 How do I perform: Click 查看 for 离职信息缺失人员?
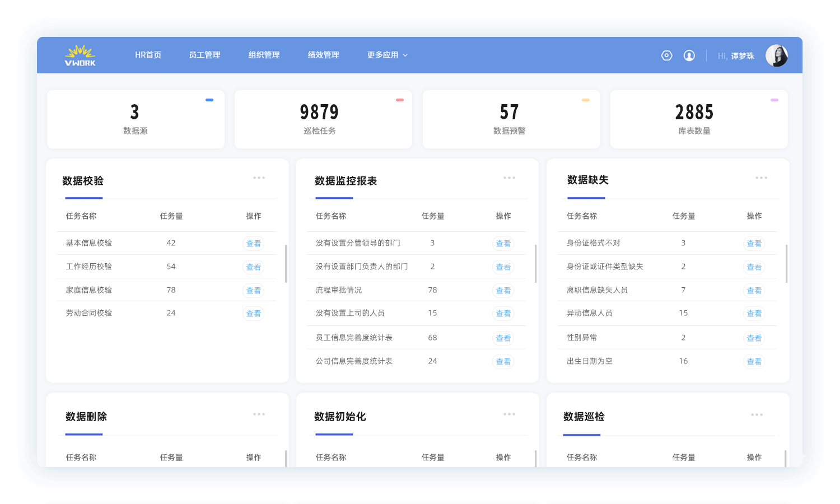(754, 291)
